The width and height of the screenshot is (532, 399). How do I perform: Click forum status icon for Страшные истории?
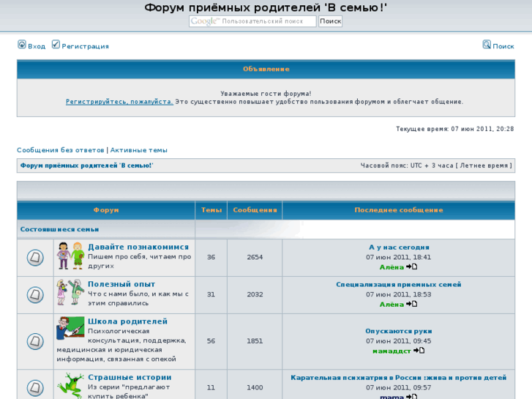click(35, 388)
